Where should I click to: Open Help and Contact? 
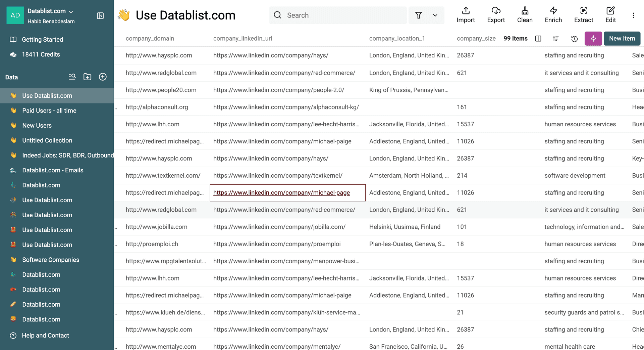click(45, 335)
